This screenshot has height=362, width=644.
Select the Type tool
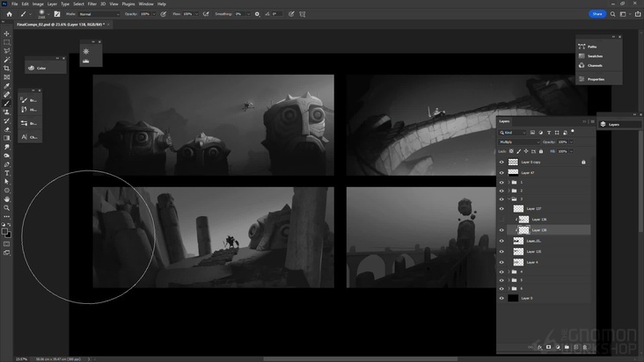6,173
